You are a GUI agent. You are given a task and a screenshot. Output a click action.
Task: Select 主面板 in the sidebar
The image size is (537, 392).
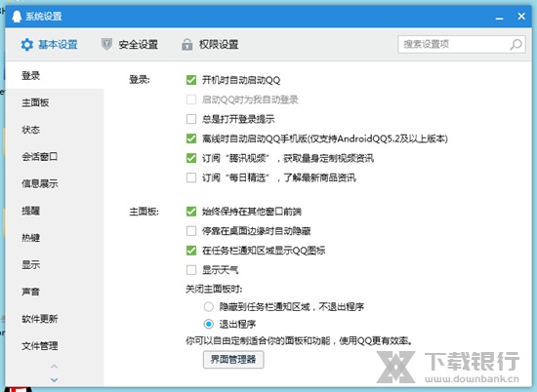point(55,102)
